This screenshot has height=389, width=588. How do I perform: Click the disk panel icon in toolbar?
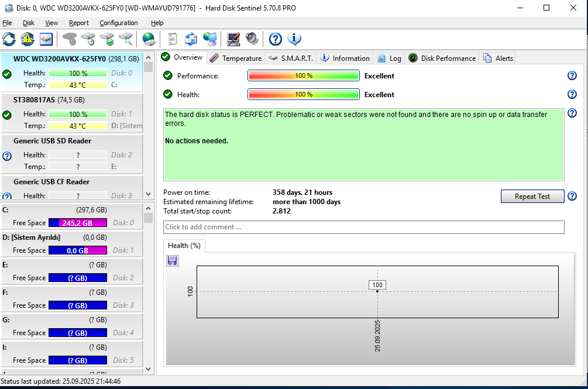(46, 39)
